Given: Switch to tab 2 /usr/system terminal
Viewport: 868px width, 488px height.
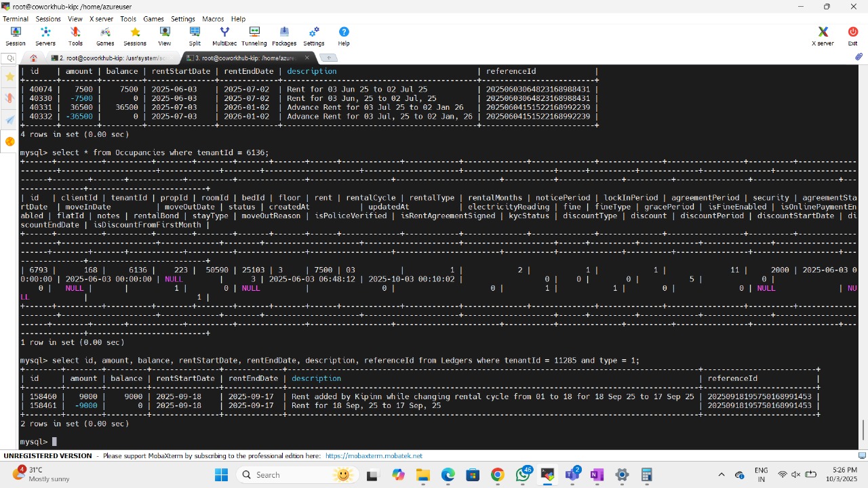Looking at the screenshot, I should (112, 58).
